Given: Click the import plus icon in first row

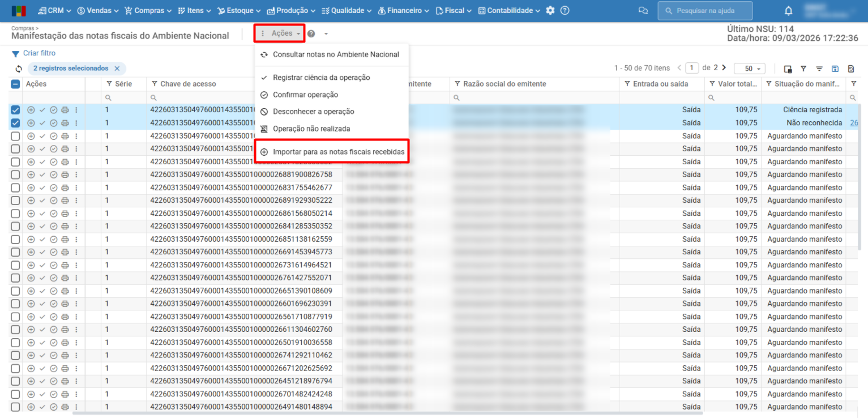Looking at the screenshot, I should pyautogui.click(x=31, y=110).
